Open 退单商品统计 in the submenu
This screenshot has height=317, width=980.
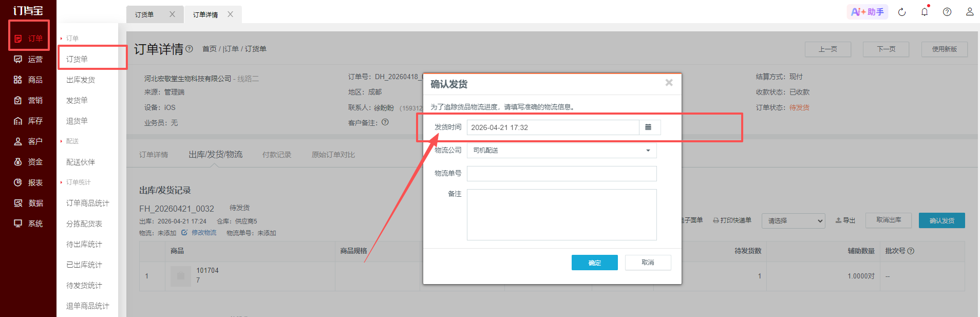[x=87, y=306]
